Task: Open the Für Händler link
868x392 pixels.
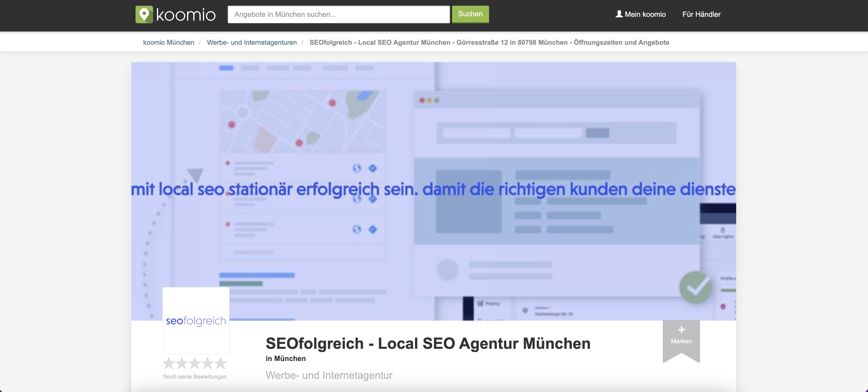Action: [x=701, y=14]
